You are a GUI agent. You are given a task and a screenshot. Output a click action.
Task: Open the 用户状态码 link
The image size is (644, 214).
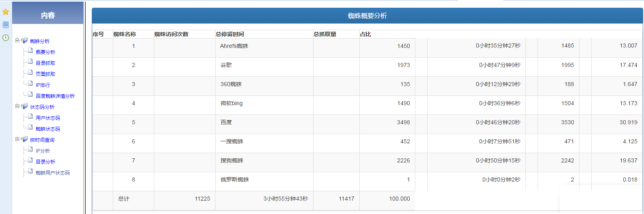(x=48, y=118)
